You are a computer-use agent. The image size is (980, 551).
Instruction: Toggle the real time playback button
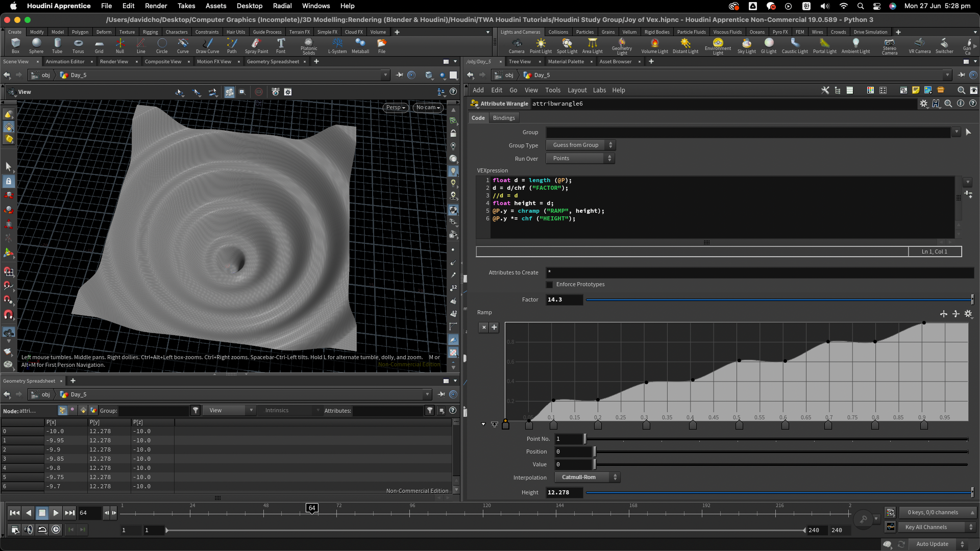56,530
